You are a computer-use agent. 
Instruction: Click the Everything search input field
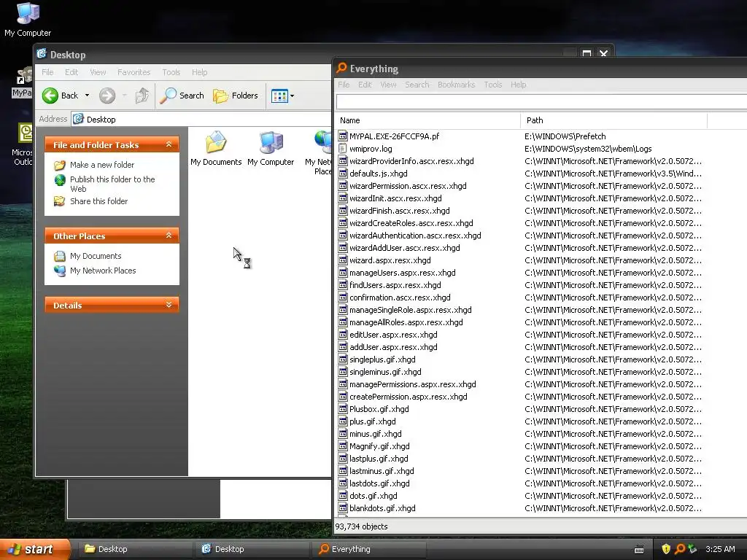pyautogui.click(x=541, y=101)
